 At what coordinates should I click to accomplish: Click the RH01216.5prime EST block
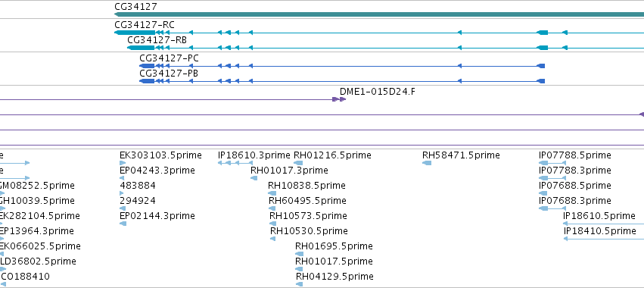pos(299,163)
